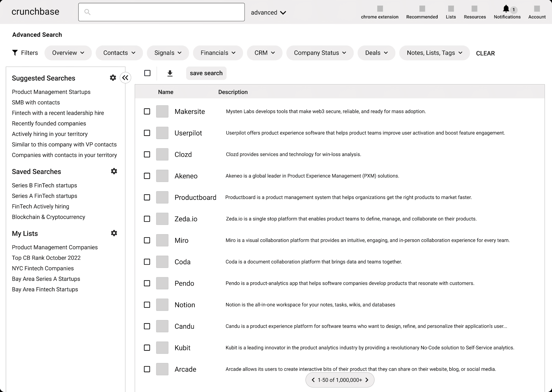The height and width of the screenshot is (392, 552).
Task: Select the Productboard row checkbox
Action: point(147,197)
